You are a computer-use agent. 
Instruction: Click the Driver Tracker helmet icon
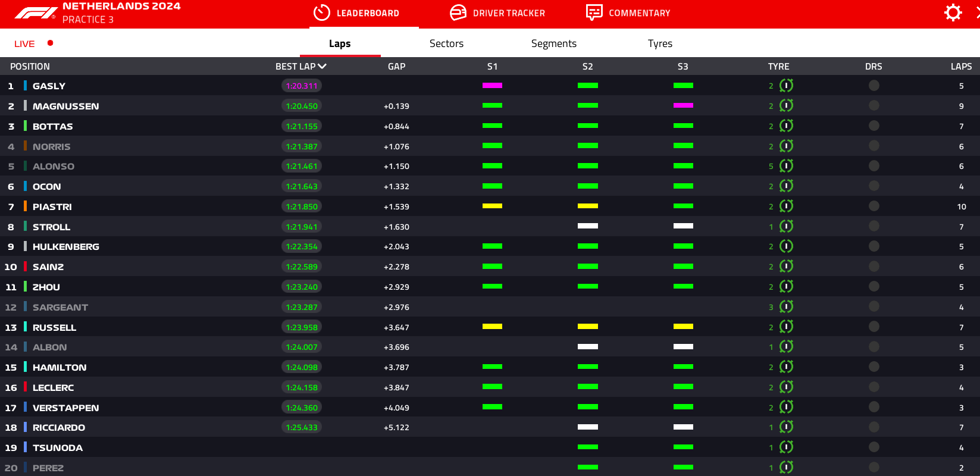(x=458, y=12)
